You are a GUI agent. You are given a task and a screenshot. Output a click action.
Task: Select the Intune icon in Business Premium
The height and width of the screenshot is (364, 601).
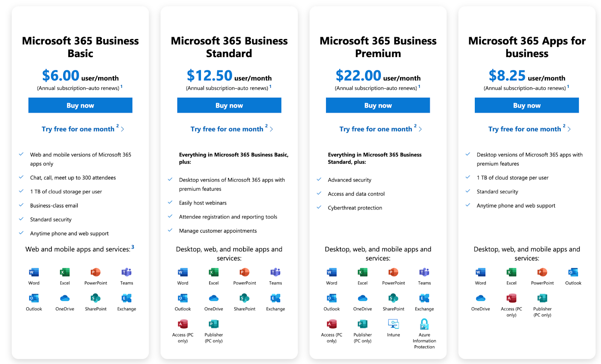[x=393, y=323]
